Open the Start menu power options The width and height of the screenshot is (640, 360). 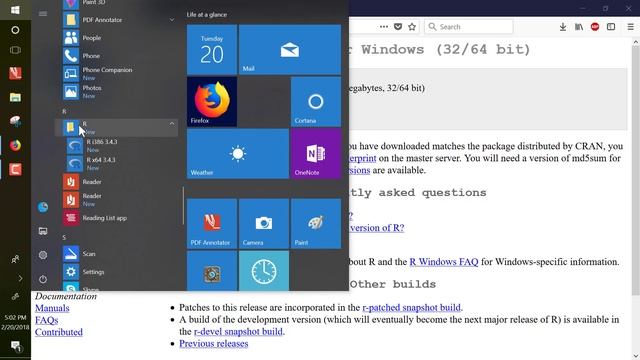point(43,279)
